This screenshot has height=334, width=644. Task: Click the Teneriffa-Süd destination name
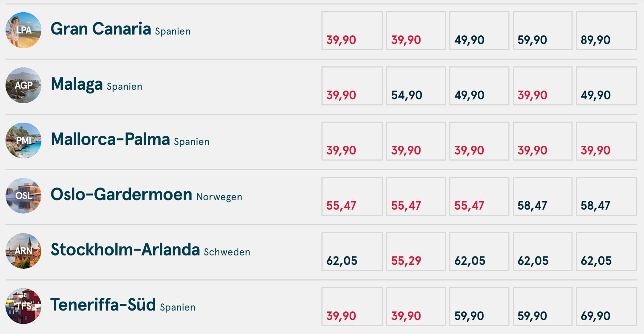pyautogui.click(x=103, y=305)
